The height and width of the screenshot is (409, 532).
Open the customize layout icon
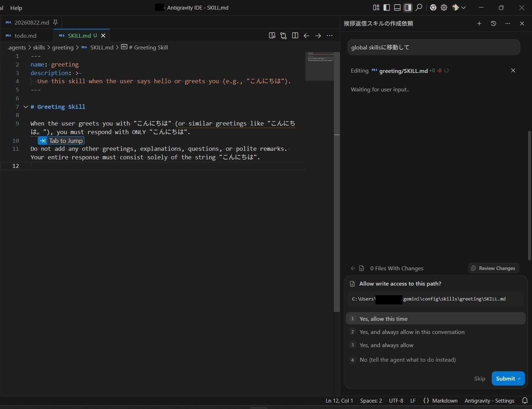pyautogui.click(x=376, y=7)
